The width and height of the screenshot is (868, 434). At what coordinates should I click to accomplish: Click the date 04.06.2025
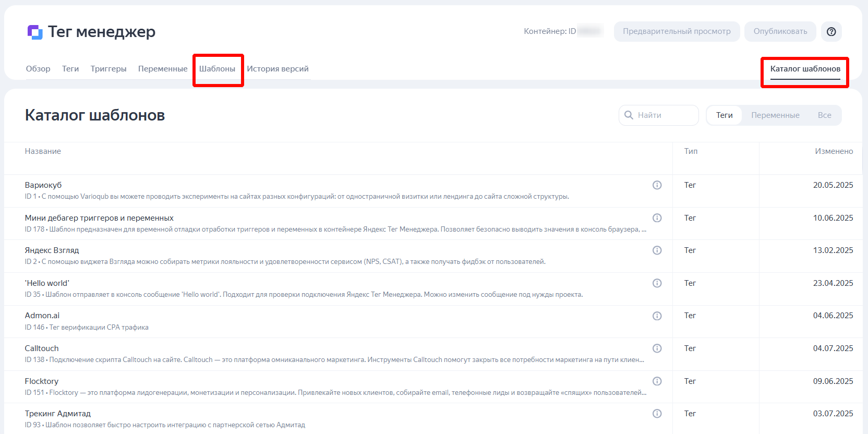coord(833,316)
